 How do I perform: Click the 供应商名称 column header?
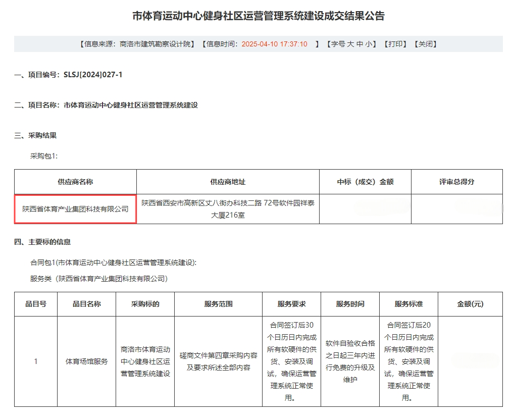(x=75, y=182)
